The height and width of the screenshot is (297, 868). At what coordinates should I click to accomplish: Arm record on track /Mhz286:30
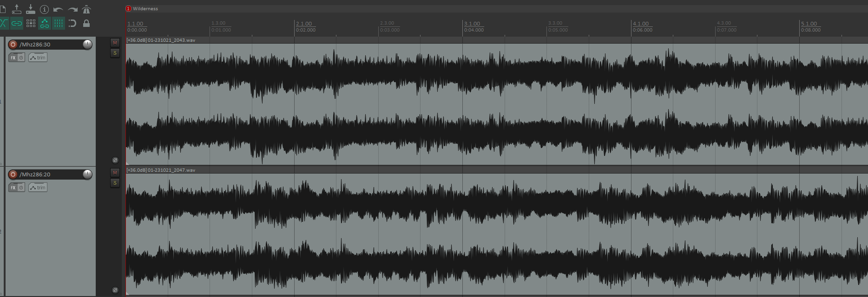13,45
